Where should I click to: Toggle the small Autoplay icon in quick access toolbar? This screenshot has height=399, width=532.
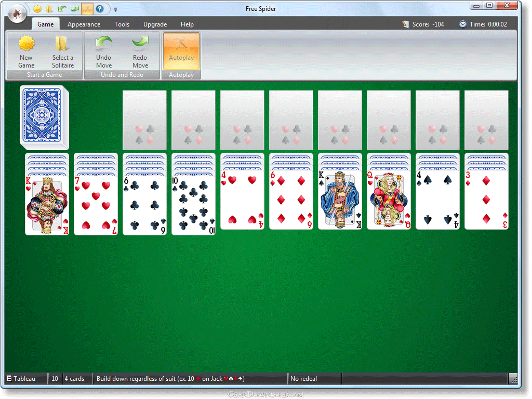click(x=87, y=9)
